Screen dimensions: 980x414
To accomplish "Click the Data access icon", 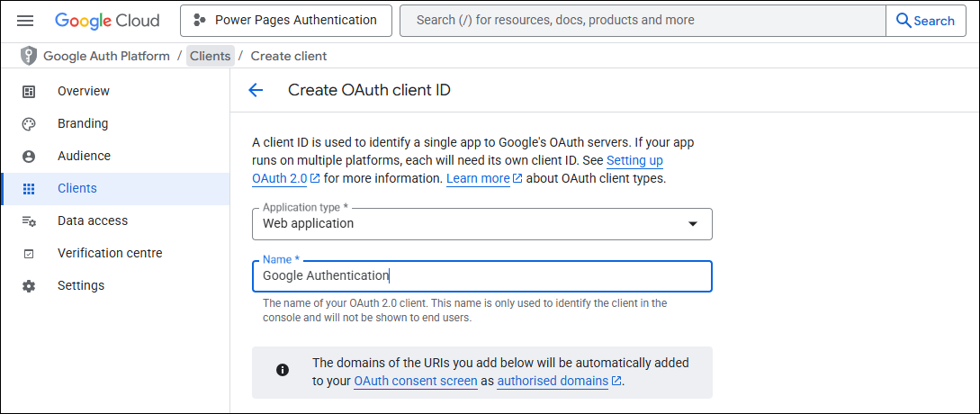I will (29, 221).
